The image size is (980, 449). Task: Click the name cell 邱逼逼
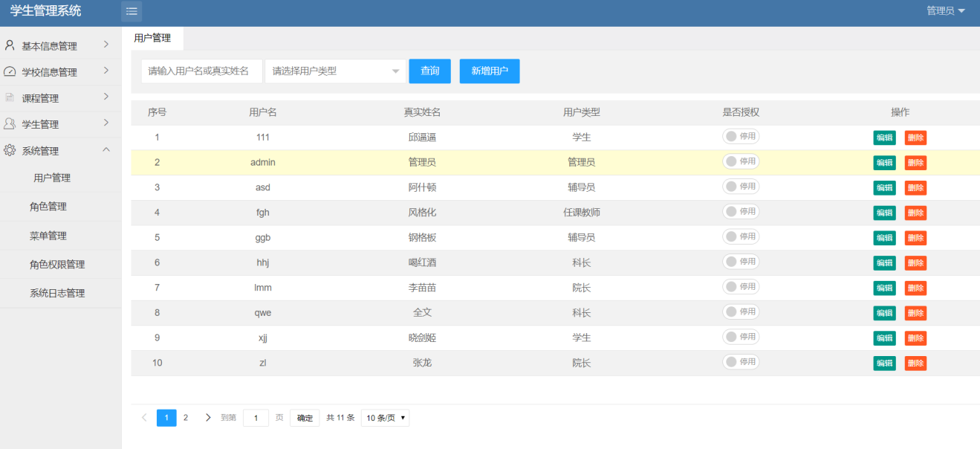(422, 138)
